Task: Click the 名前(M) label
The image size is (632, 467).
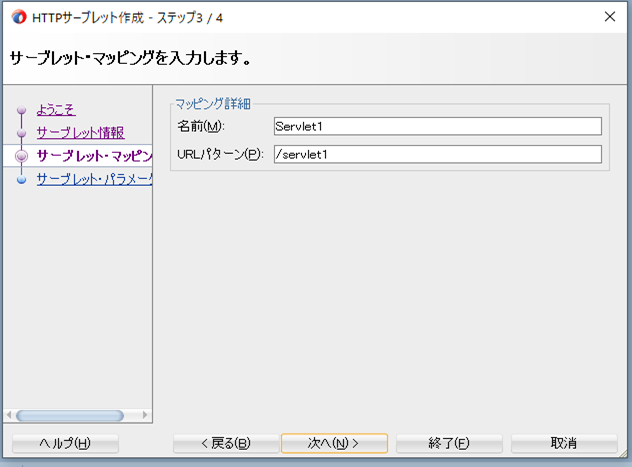Action: tap(202, 126)
